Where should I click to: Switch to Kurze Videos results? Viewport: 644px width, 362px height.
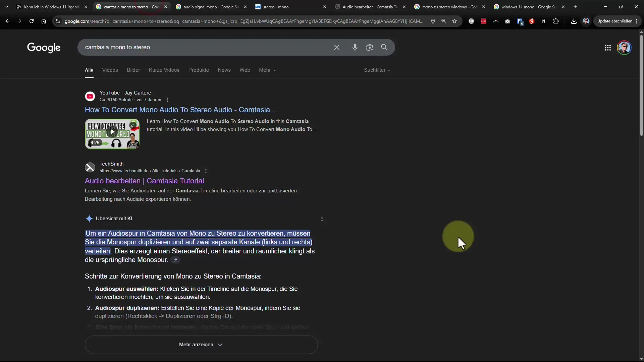tap(164, 70)
